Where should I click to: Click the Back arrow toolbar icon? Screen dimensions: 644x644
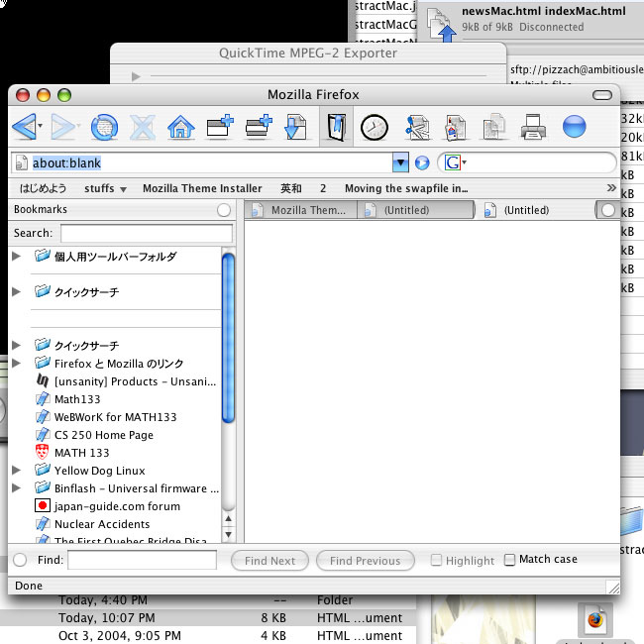pos(24,127)
